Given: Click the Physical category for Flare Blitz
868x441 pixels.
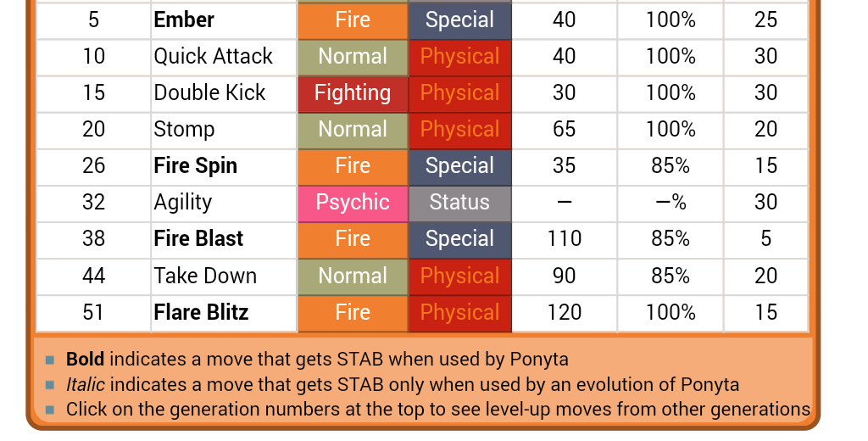Looking at the screenshot, I should click(460, 313).
